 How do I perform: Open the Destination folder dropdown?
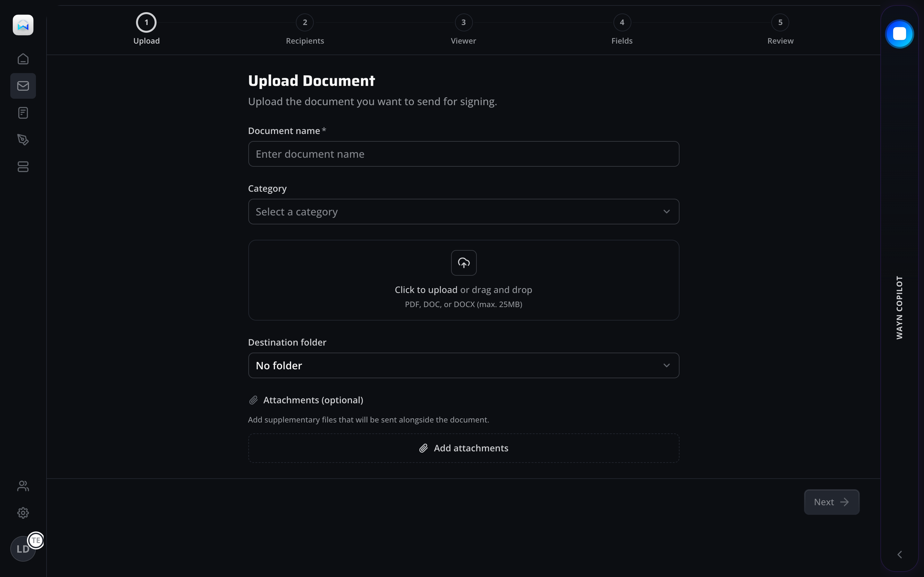(464, 365)
